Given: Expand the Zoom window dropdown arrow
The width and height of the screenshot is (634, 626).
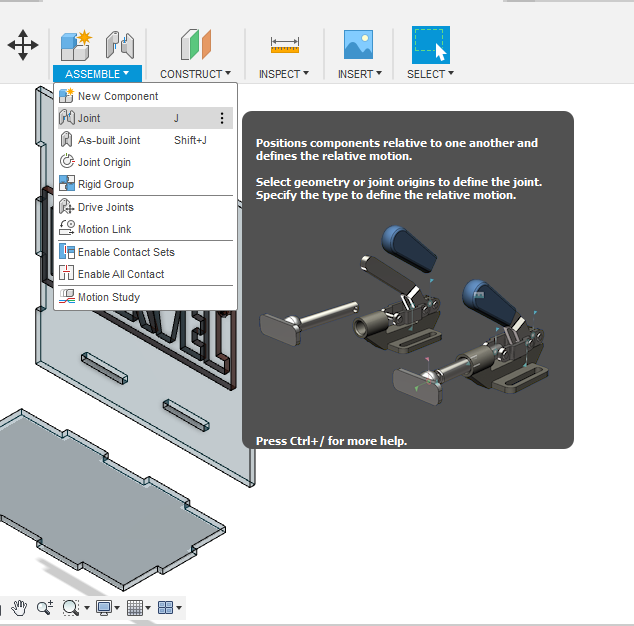Looking at the screenshot, I should [87, 608].
